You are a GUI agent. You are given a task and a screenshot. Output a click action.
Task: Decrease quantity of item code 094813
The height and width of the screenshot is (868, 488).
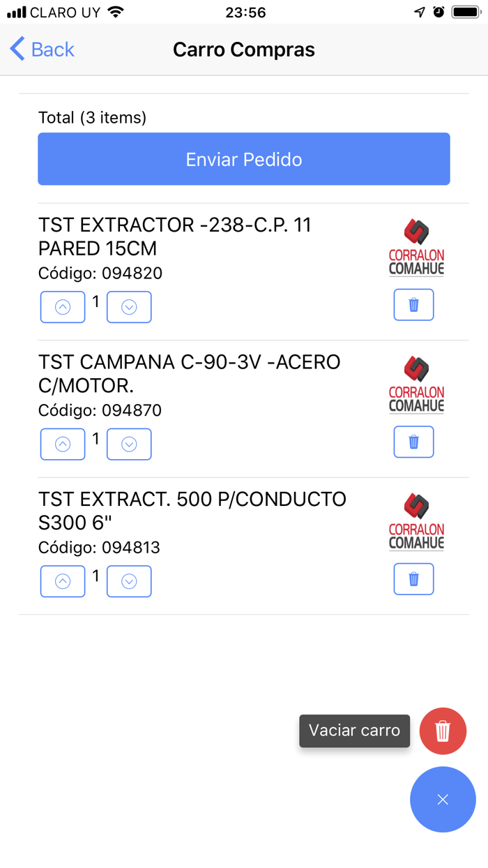(x=129, y=581)
